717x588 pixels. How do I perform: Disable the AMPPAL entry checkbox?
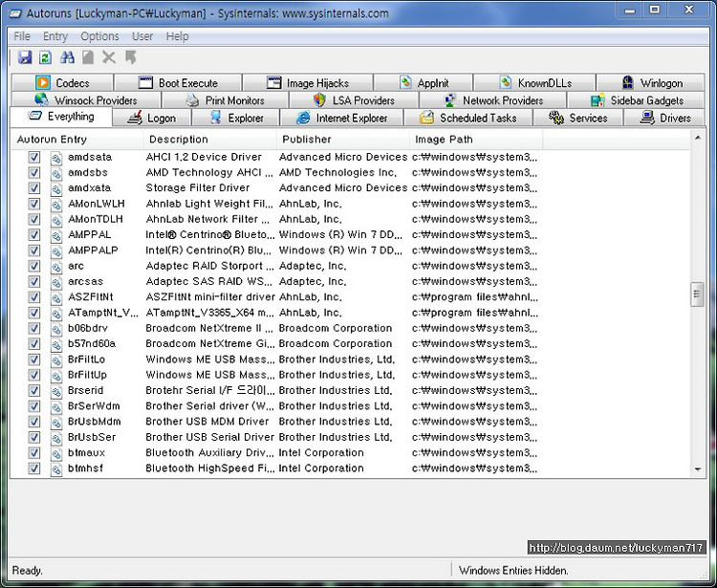33,234
